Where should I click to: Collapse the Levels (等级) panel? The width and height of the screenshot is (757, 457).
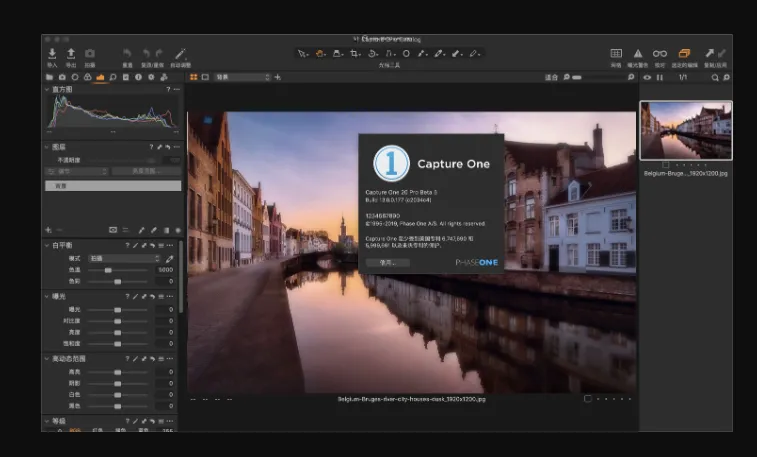coord(47,421)
